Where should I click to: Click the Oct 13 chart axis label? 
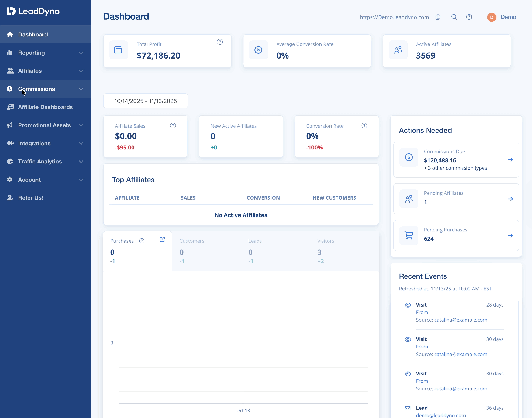pyautogui.click(x=243, y=410)
